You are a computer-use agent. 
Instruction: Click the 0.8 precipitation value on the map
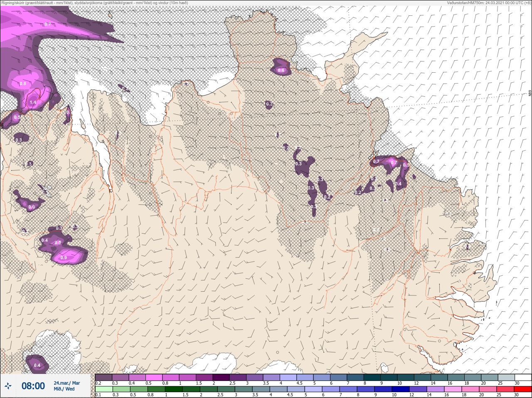(23, 84)
